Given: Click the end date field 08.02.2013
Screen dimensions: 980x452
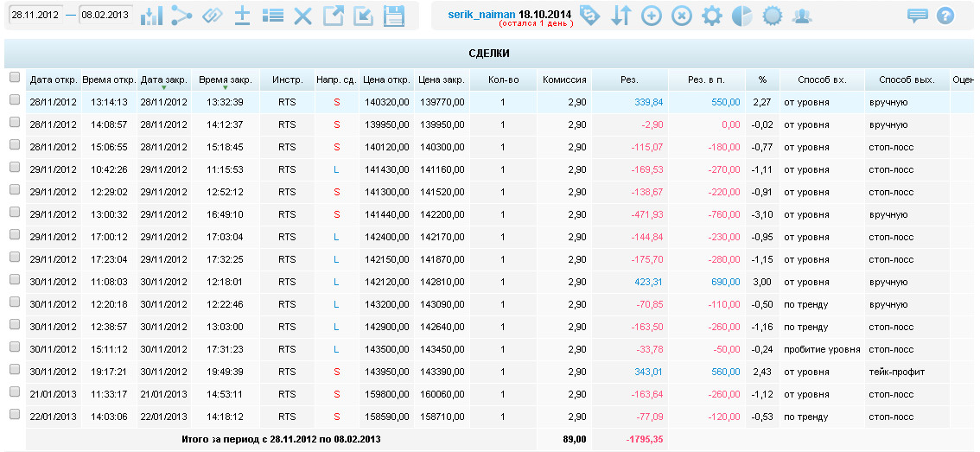Looking at the screenshot, I should (x=105, y=16).
